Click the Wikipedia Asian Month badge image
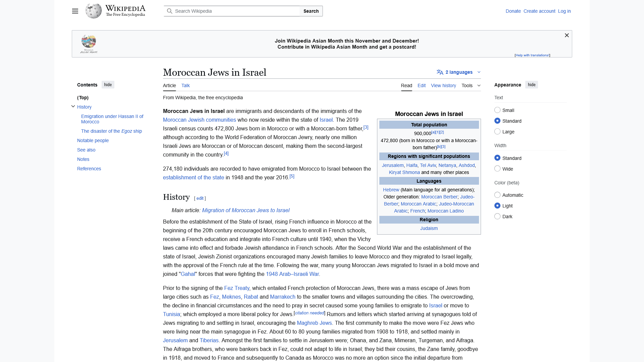Screen dimensions: 644x362 88,44
